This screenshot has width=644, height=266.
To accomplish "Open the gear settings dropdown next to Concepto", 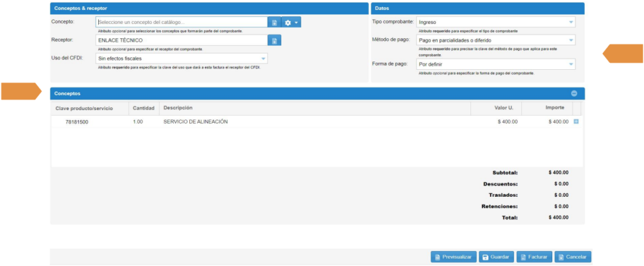I will 291,22.
